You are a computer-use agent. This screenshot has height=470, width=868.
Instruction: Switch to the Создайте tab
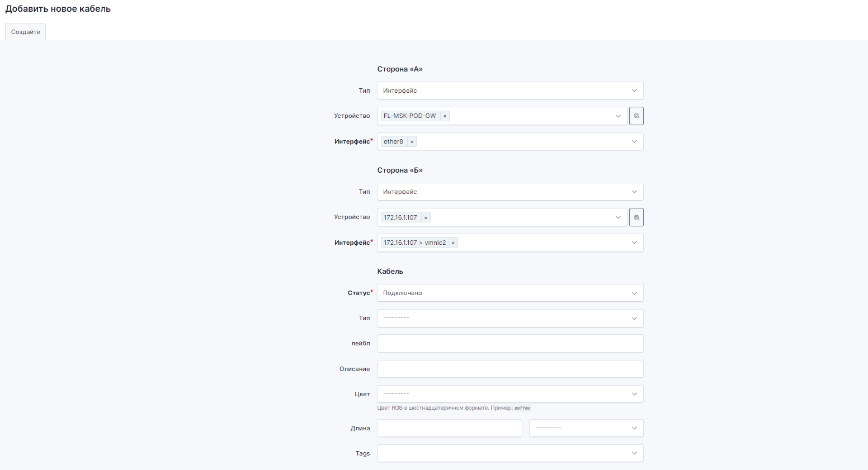[26, 32]
